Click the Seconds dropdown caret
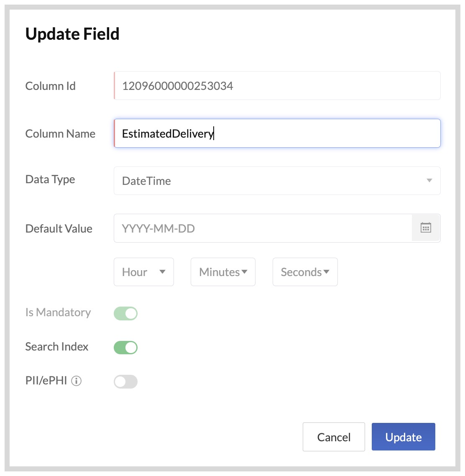 (x=327, y=272)
